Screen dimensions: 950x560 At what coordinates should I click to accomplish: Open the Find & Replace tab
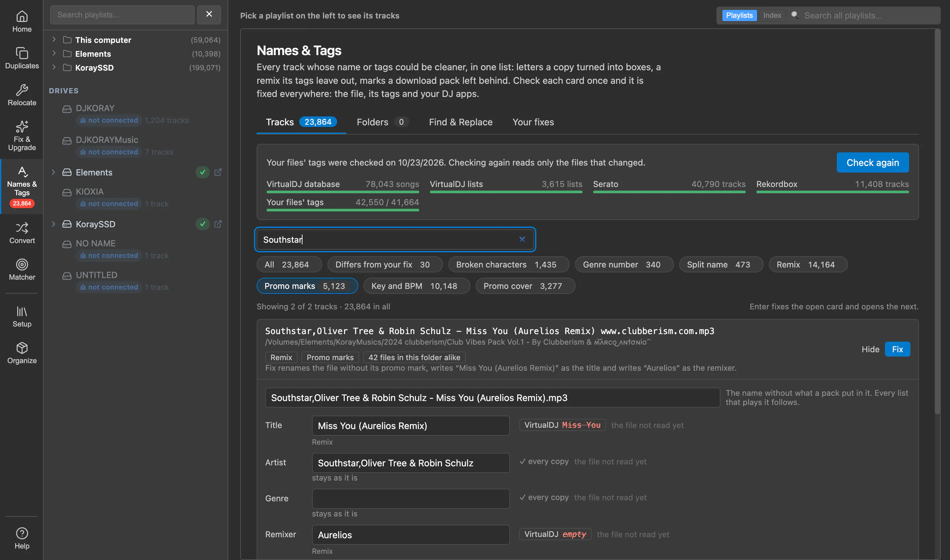tap(460, 122)
